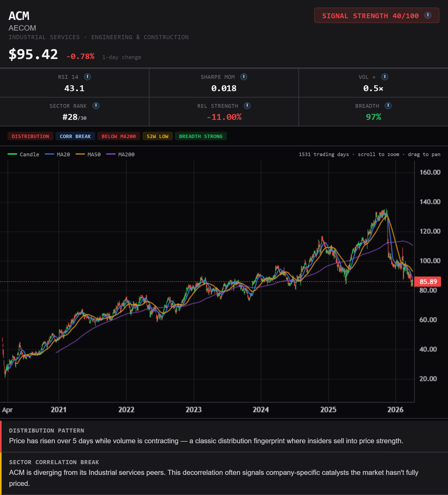
Task: Click the RSI 14 label
Action: 68,77
